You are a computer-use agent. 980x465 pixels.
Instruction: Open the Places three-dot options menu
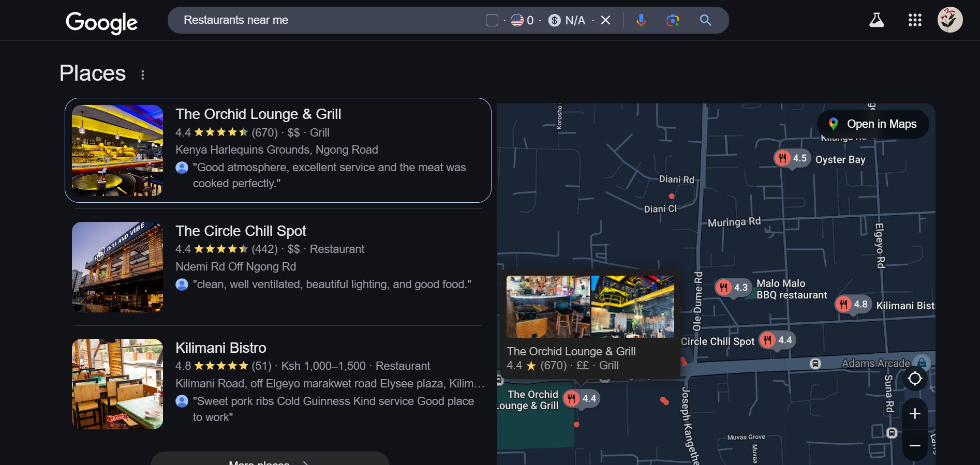coord(143,75)
